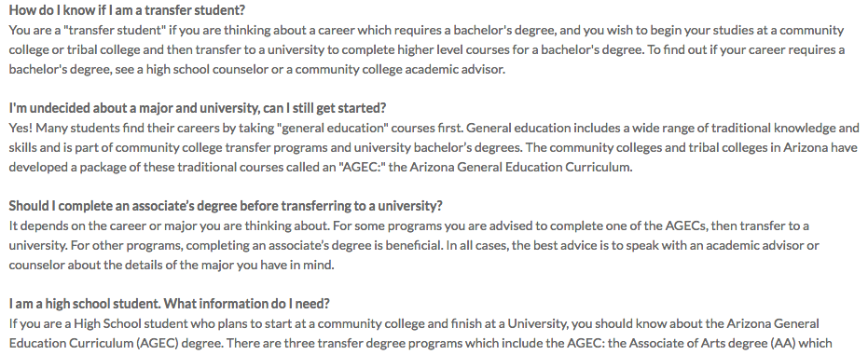
Task: Click the associate's degree before transferring heading
Action: coord(226,206)
